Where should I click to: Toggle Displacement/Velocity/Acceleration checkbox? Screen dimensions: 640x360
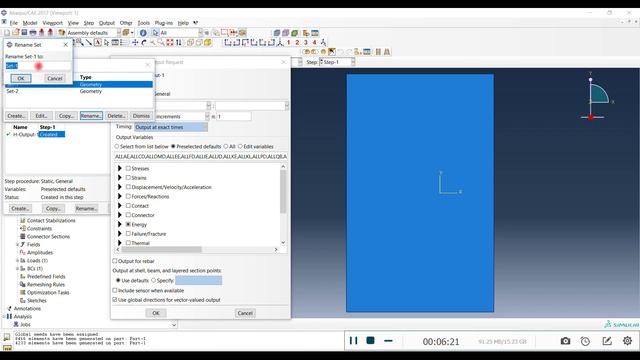point(128,187)
